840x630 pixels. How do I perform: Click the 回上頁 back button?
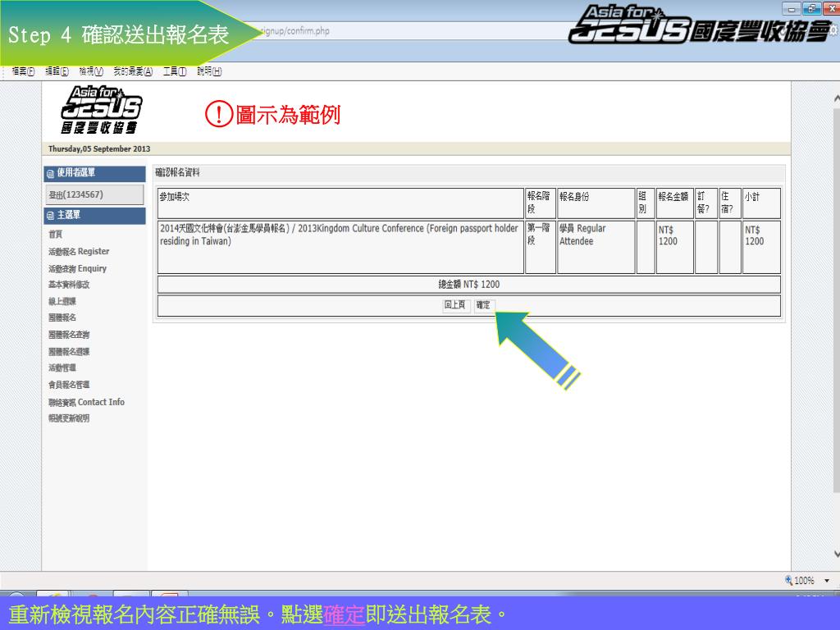pos(455,305)
